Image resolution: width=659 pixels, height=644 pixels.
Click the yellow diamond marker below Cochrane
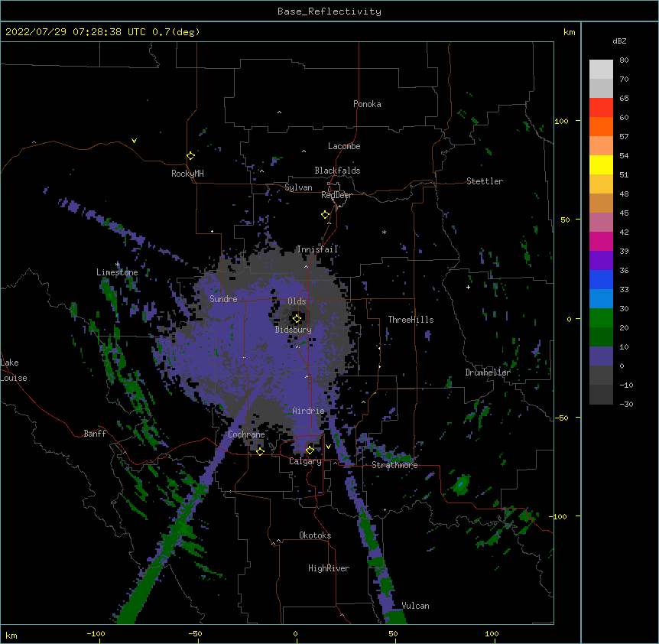pos(260,451)
